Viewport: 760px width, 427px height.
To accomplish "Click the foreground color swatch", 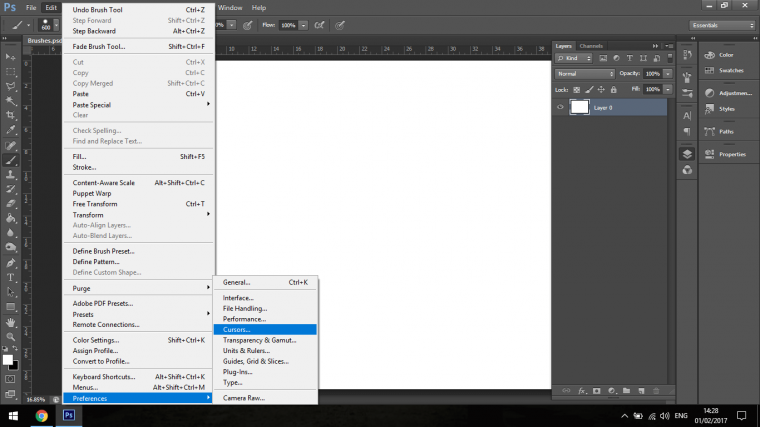I will click(x=7, y=360).
